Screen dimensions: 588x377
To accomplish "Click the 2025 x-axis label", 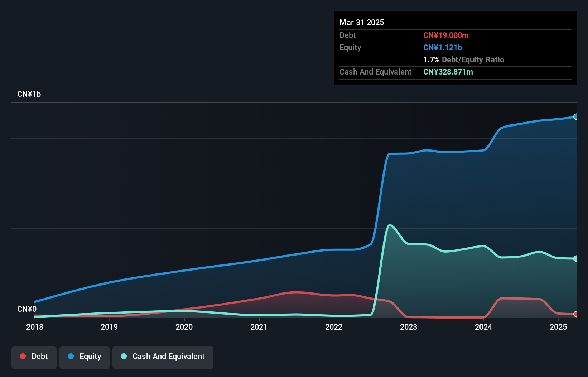I will coord(558,327).
